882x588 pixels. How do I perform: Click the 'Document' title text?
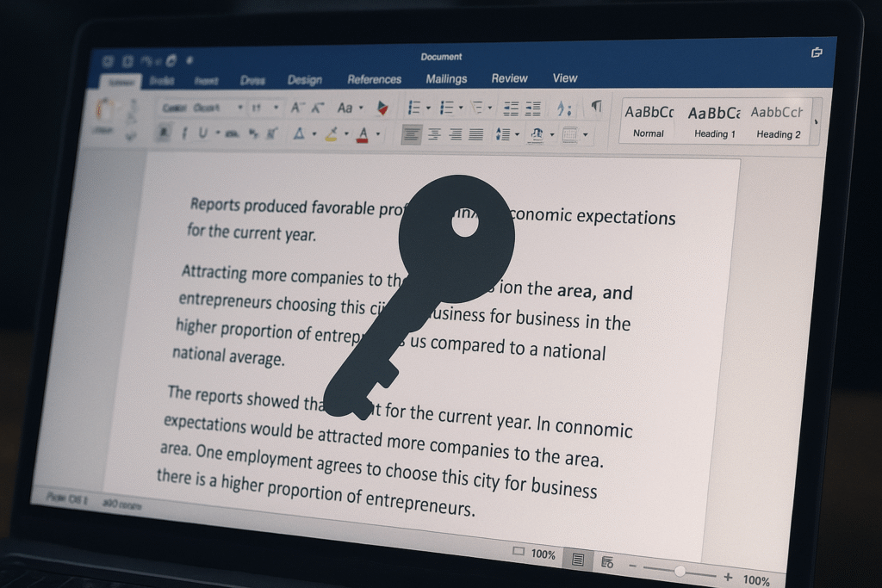pyautogui.click(x=441, y=57)
